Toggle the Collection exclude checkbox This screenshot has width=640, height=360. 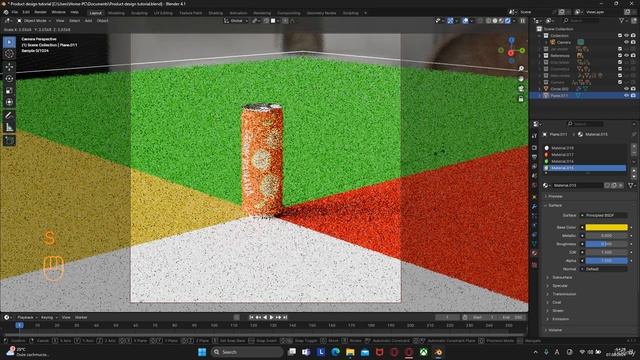620,36
